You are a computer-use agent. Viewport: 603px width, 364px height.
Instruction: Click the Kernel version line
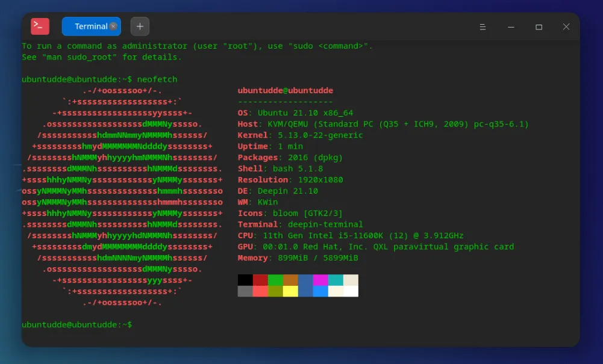300,135
